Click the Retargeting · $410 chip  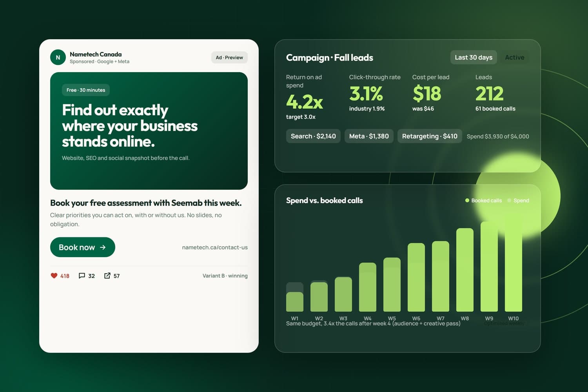(x=430, y=136)
